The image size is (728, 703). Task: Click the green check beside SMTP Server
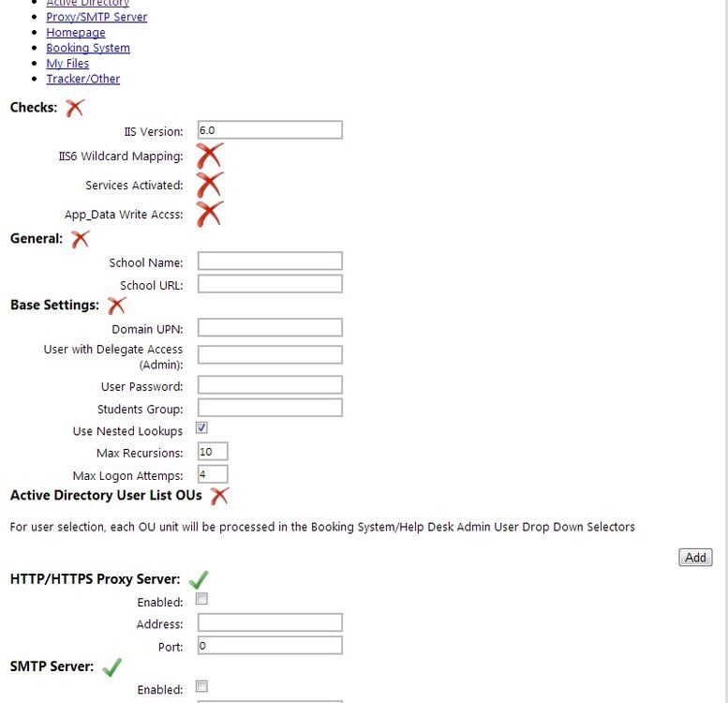(111, 667)
